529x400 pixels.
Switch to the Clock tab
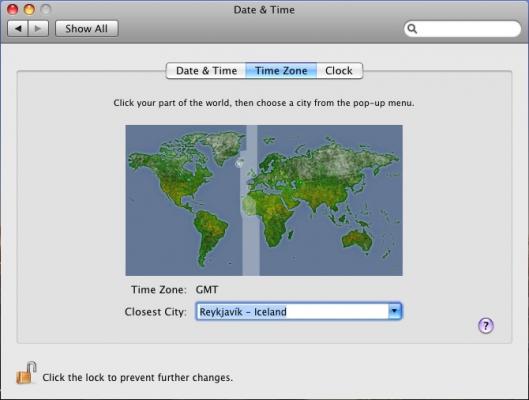(x=339, y=71)
